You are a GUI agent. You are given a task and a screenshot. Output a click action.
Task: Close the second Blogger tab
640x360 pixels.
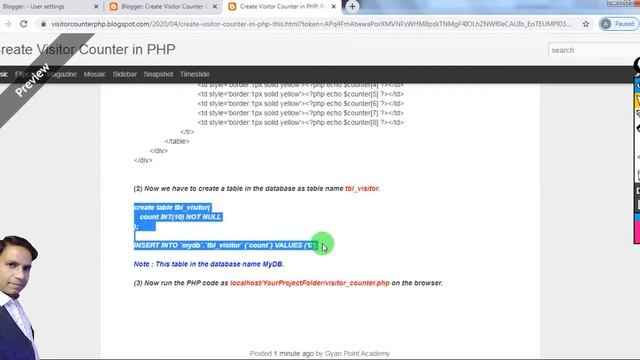215,7
